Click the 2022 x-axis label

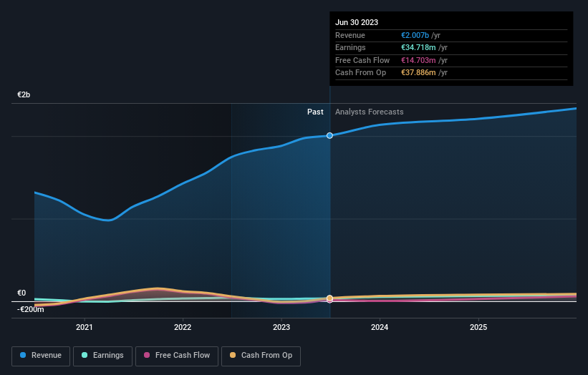point(183,328)
